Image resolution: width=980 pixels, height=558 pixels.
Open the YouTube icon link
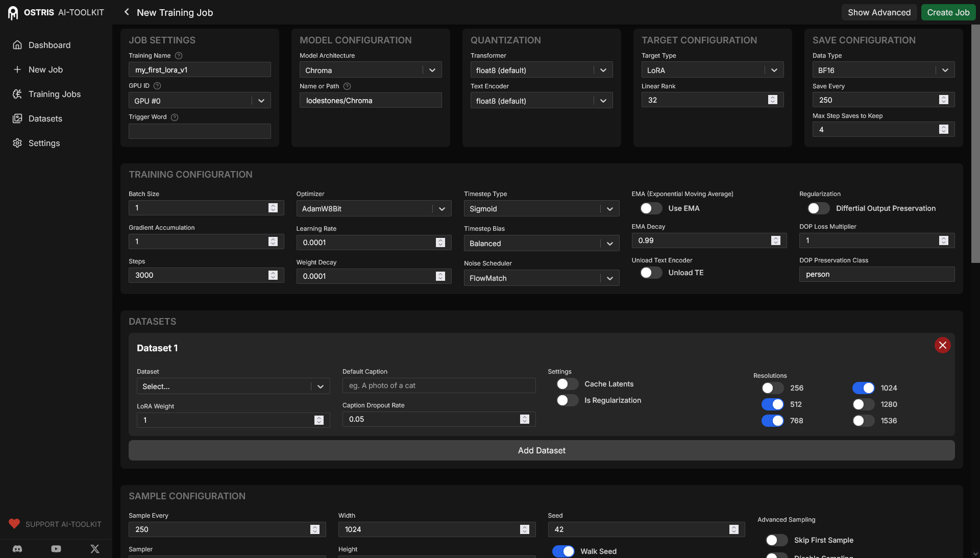[56, 549]
